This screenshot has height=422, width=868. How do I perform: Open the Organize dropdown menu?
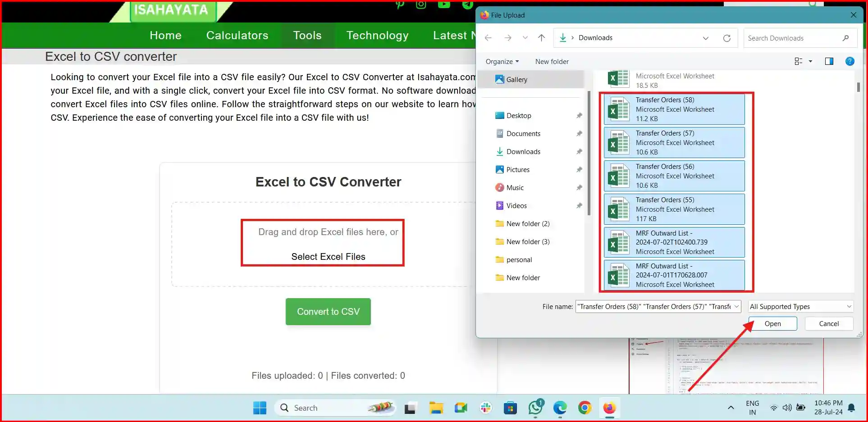502,61
